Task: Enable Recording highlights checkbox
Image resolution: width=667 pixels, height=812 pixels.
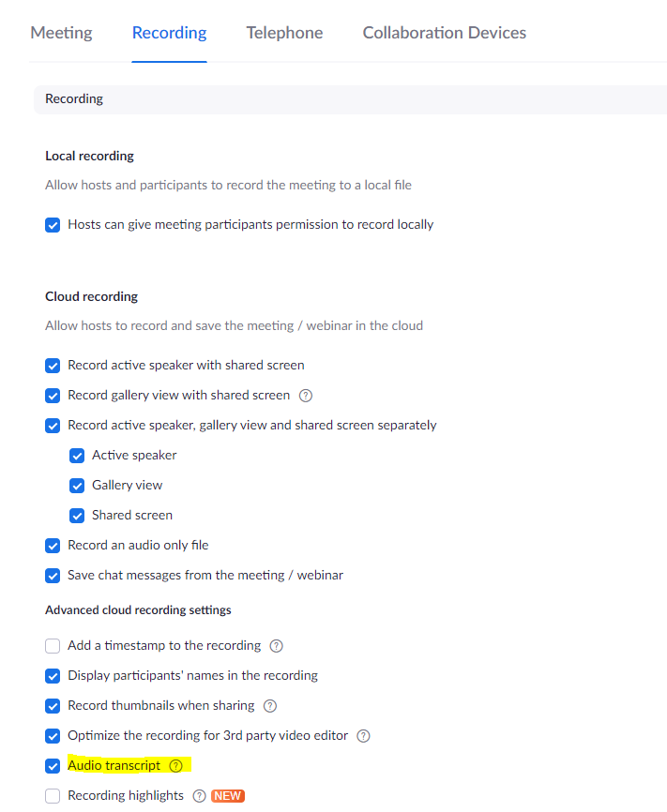Action: coord(53,796)
